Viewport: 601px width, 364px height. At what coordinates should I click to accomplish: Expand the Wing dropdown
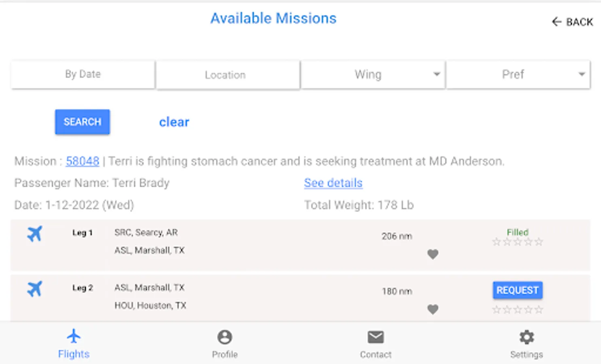pos(373,74)
